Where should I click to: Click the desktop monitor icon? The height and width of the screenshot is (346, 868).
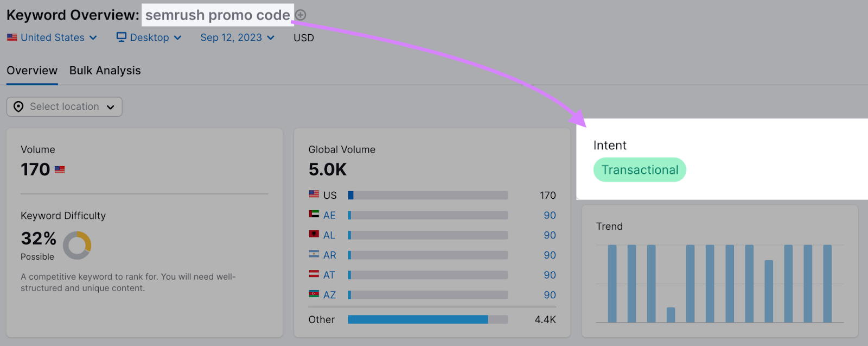click(122, 37)
